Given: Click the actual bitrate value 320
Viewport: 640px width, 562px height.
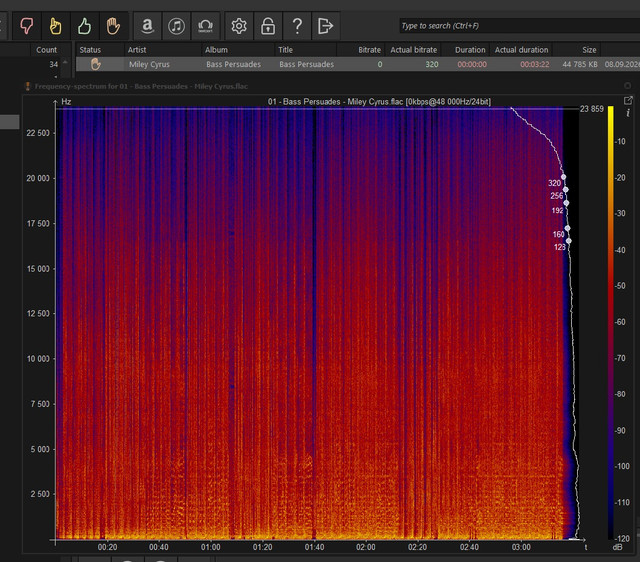Looking at the screenshot, I should pyautogui.click(x=431, y=64).
